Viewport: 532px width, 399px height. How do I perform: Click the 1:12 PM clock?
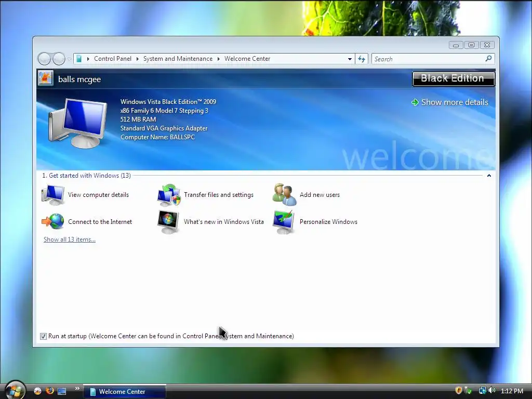[x=512, y=391]
